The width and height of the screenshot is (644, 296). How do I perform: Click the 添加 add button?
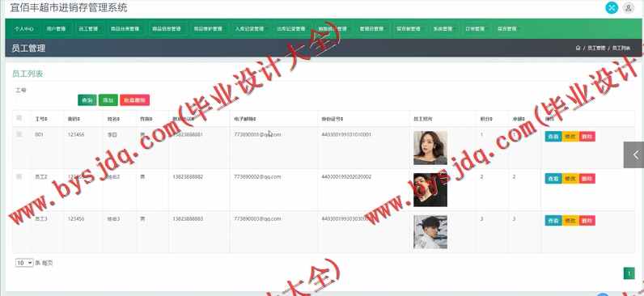pyautogui.click(x=108, y=100)
